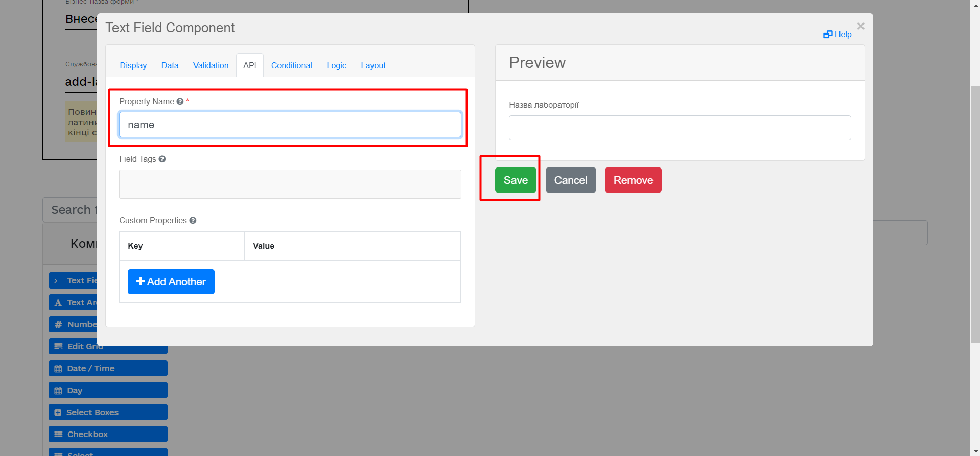Click Add Another custom property button
The height and width of the screenshot is (456, 980).
click(x=171, y=282)
